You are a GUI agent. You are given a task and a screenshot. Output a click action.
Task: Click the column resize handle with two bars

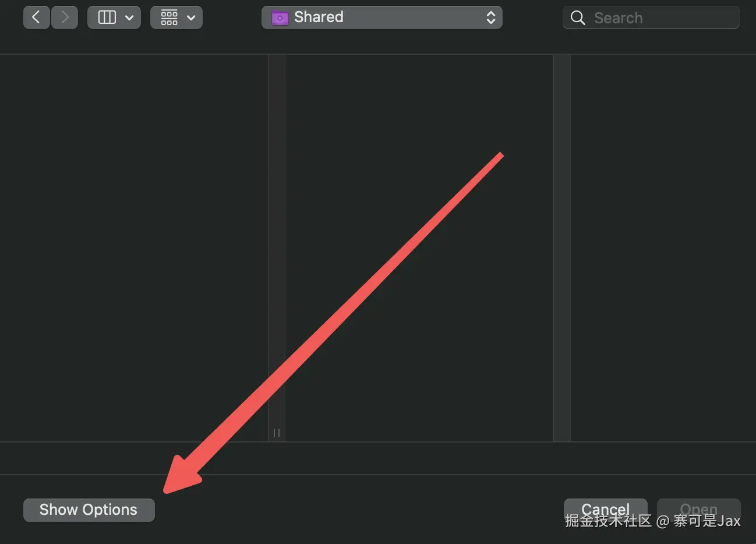[x=277, y=432]
